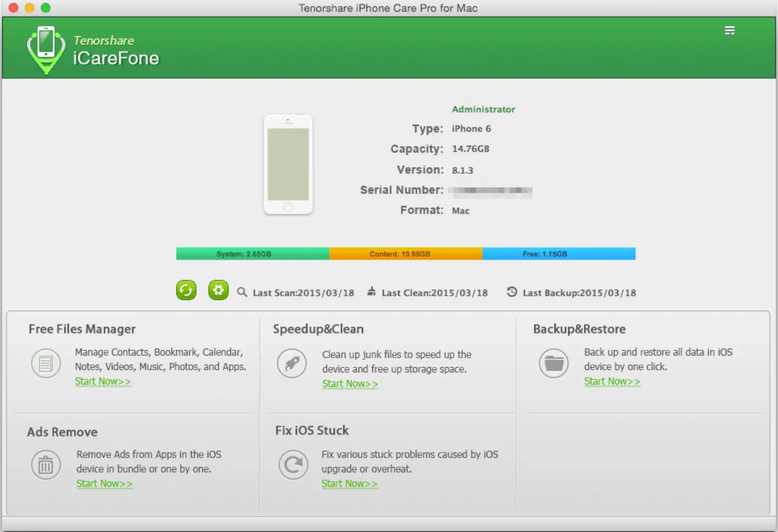Click the yellow minimize window button
The image size is (778, 532).
point(30,8)
